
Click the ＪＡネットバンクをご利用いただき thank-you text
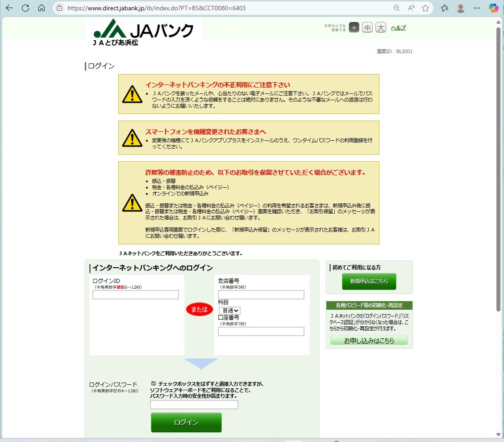click(181, 253)
